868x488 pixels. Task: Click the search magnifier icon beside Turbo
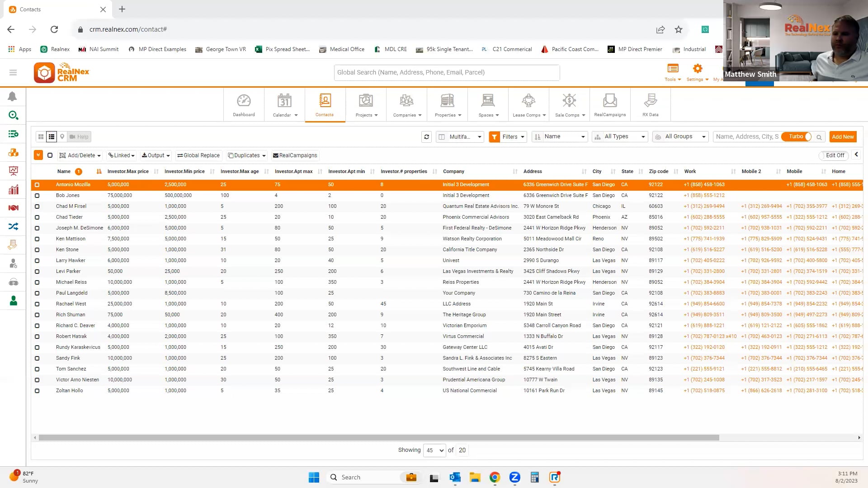pyautogui.click(x=819, y=137)
